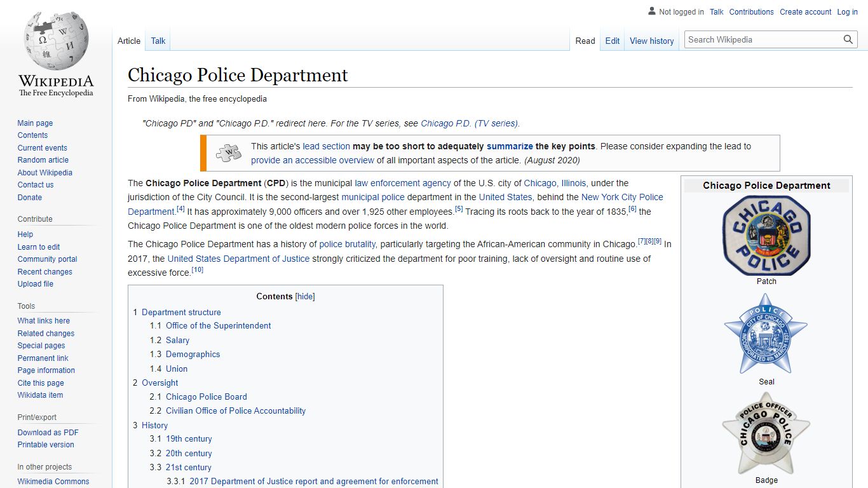Open Page information
The width and height of the screenshot is (868, 488).
46,370
